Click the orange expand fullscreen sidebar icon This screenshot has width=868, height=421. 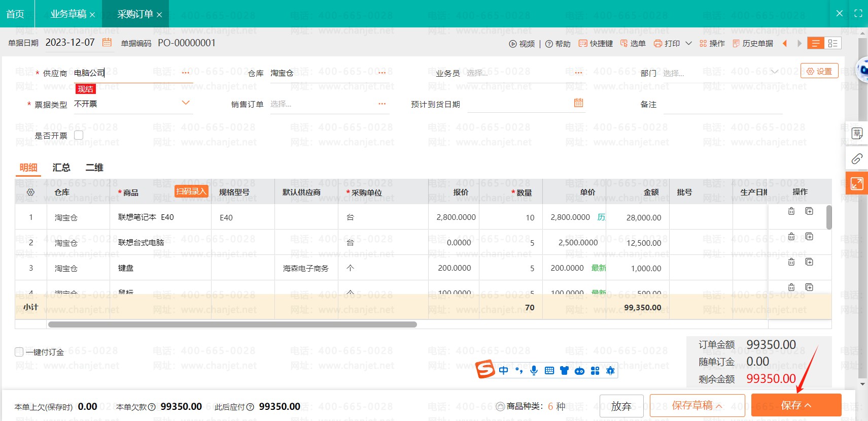(857, 183)
